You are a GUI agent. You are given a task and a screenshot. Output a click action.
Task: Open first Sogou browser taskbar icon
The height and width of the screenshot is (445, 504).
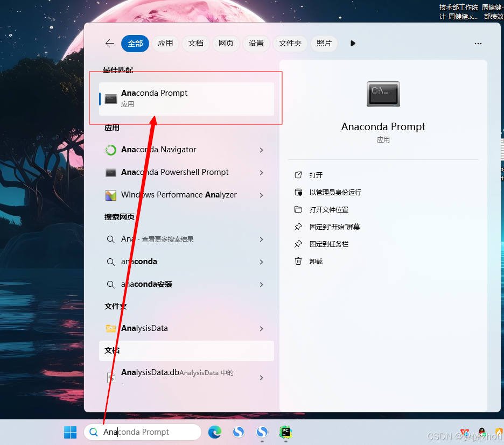click(239, 432)
